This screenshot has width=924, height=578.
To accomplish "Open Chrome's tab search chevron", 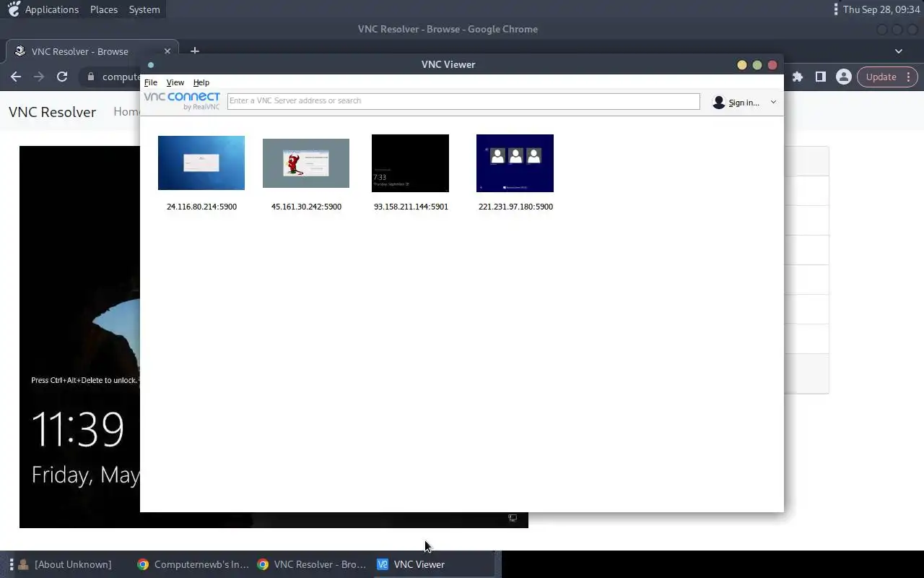I will pyautogui.click(x=899, y=51).
